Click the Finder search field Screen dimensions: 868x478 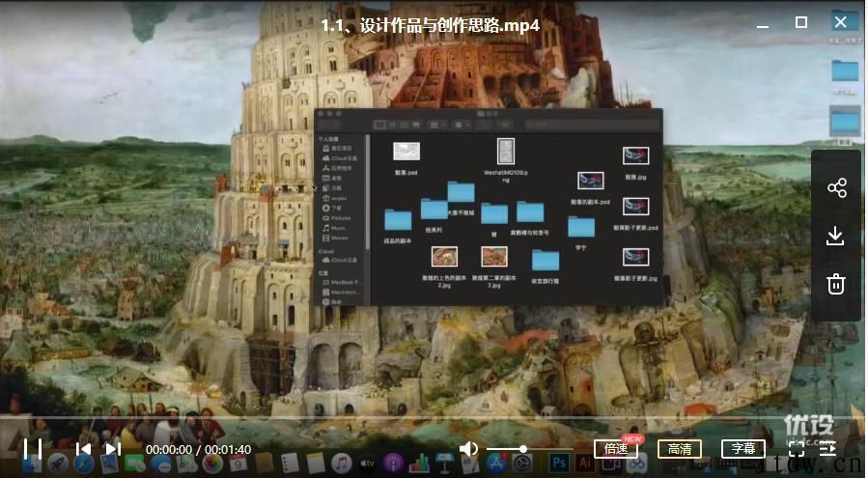590,126
